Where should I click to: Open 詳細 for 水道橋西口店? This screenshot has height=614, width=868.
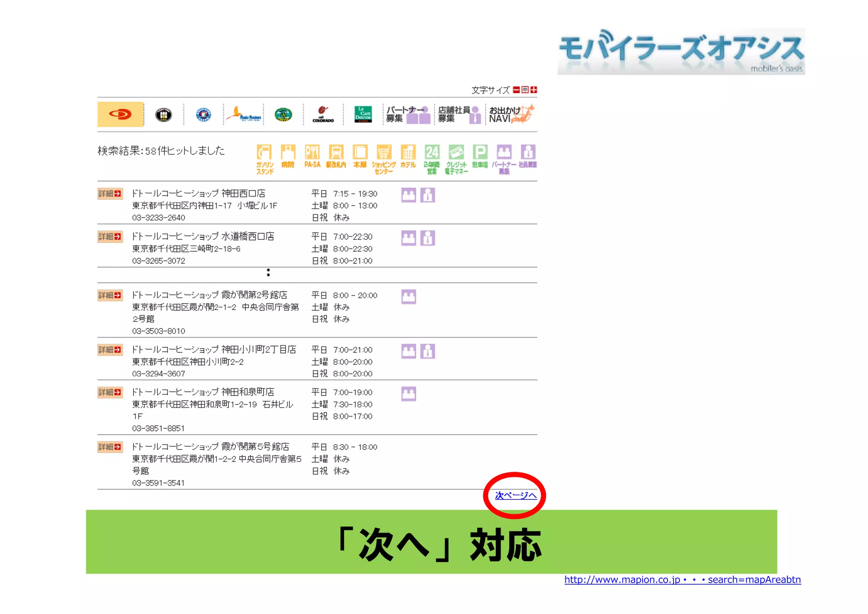[x=110, y=237]
